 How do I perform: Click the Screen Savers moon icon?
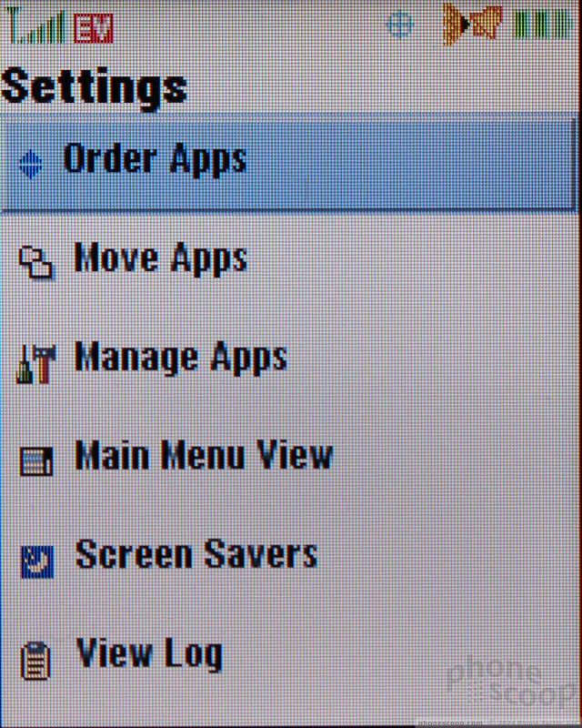(x=37, y=561)
